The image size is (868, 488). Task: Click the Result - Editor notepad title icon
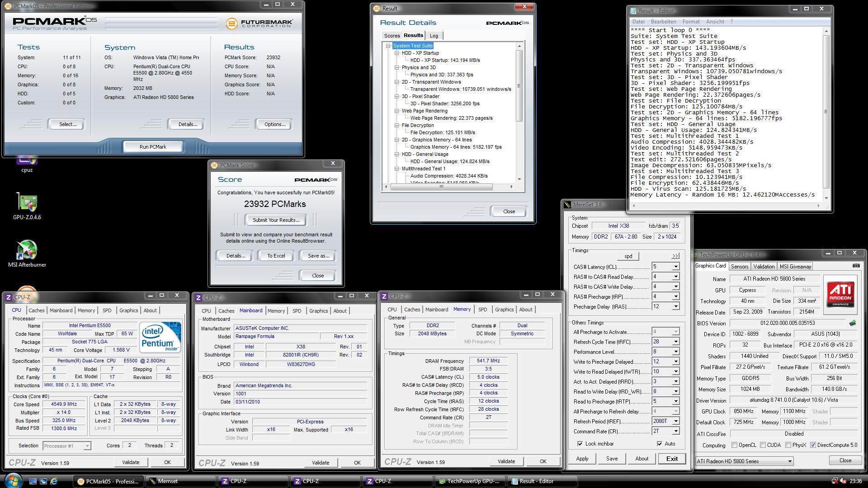[x=634, y=11]
